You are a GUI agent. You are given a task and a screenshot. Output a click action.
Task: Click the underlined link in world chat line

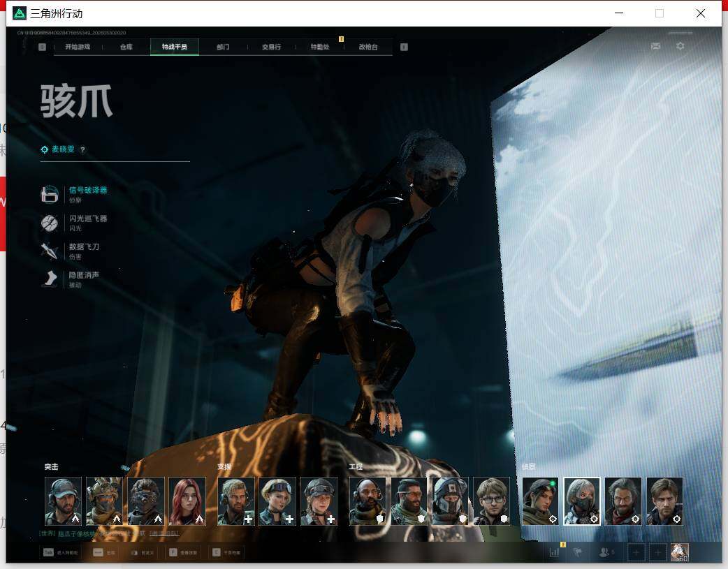(164, 533)
